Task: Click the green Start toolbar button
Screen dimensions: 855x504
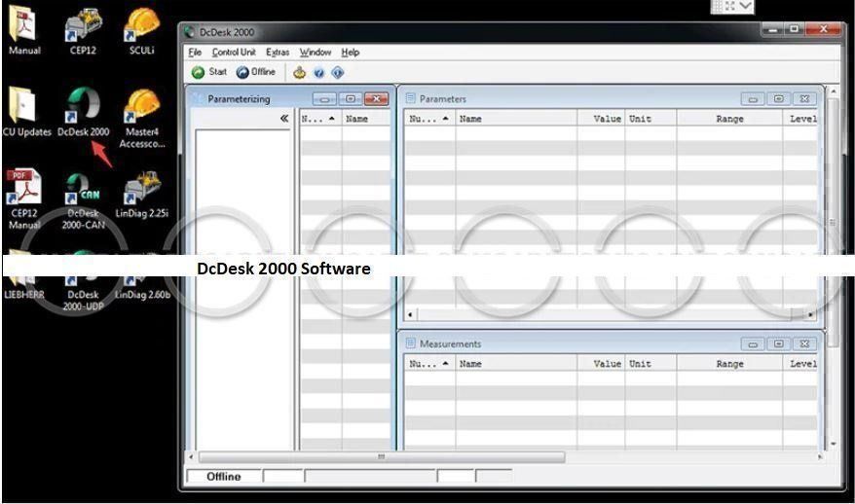Action: [x=208, y=72]
